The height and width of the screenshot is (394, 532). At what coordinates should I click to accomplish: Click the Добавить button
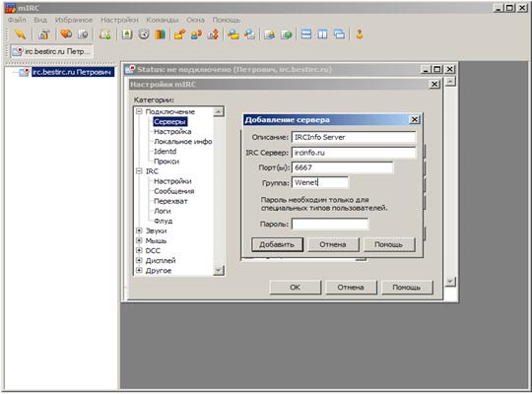(x=277, y=244)
